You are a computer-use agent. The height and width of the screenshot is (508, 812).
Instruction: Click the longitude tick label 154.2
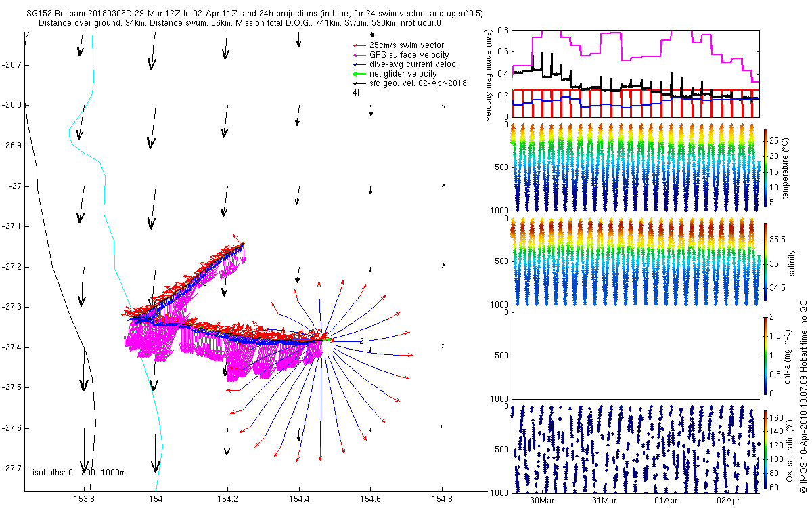(x=228, y=499)
